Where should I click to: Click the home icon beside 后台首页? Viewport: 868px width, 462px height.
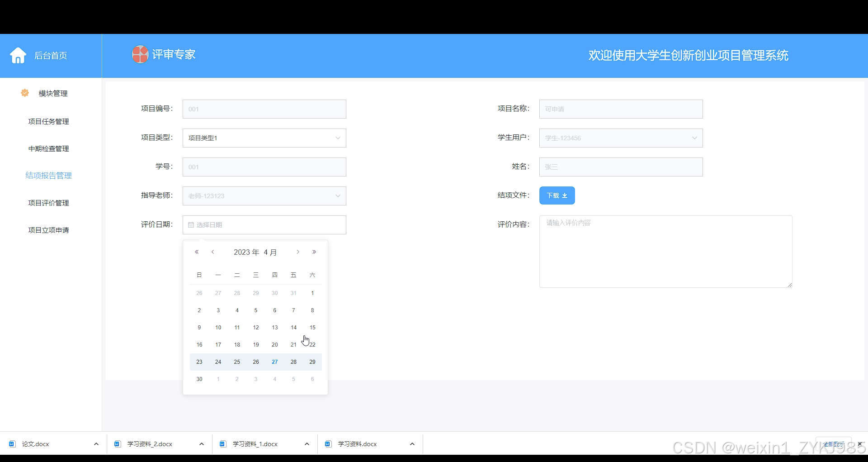(18, 55)
